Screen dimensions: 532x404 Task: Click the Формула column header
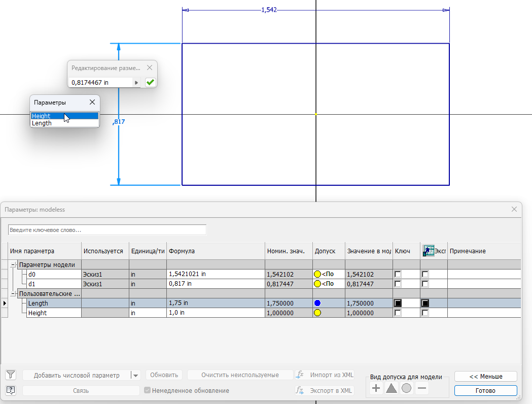tap(216, 251)
